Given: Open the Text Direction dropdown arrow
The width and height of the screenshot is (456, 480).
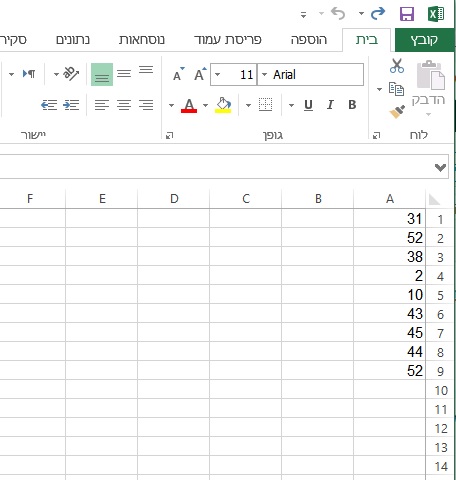Looking at the screenshot, I should pyautogui.click(x=11, y=74).
